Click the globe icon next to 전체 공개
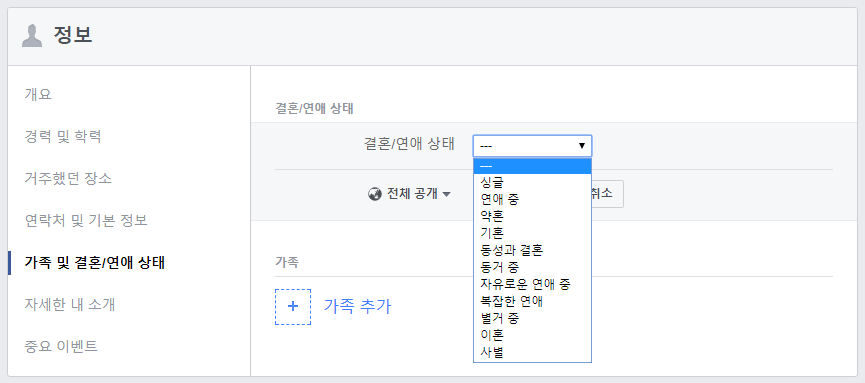 pyautogui.click(x=375, y=194)
